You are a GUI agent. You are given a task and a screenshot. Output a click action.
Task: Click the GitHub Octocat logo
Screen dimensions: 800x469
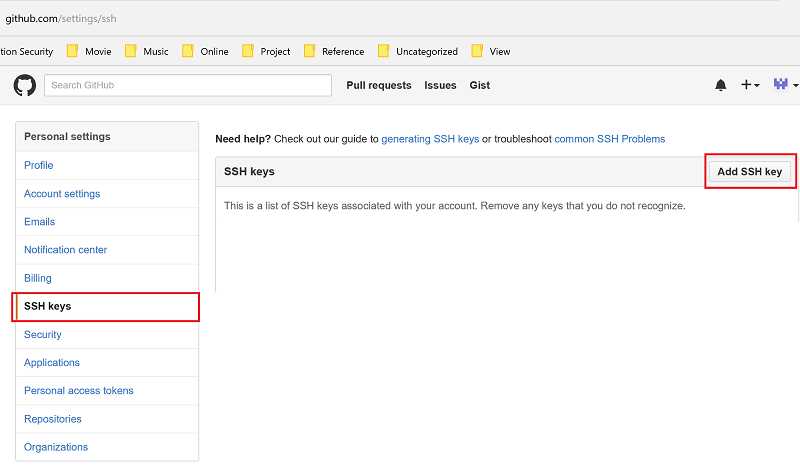pos(24,85)
